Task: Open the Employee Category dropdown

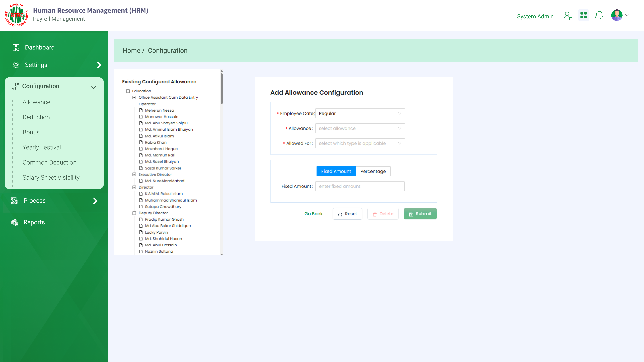Action: (359, 113)
